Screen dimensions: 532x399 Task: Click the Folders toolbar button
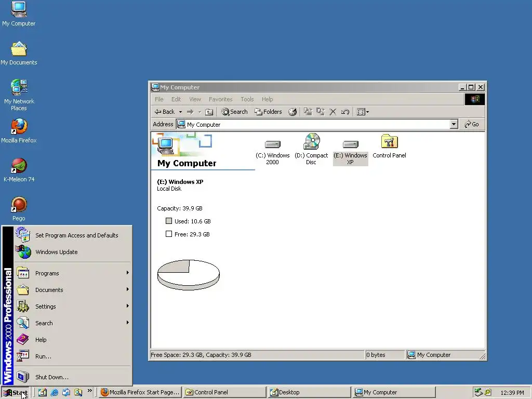268,112
